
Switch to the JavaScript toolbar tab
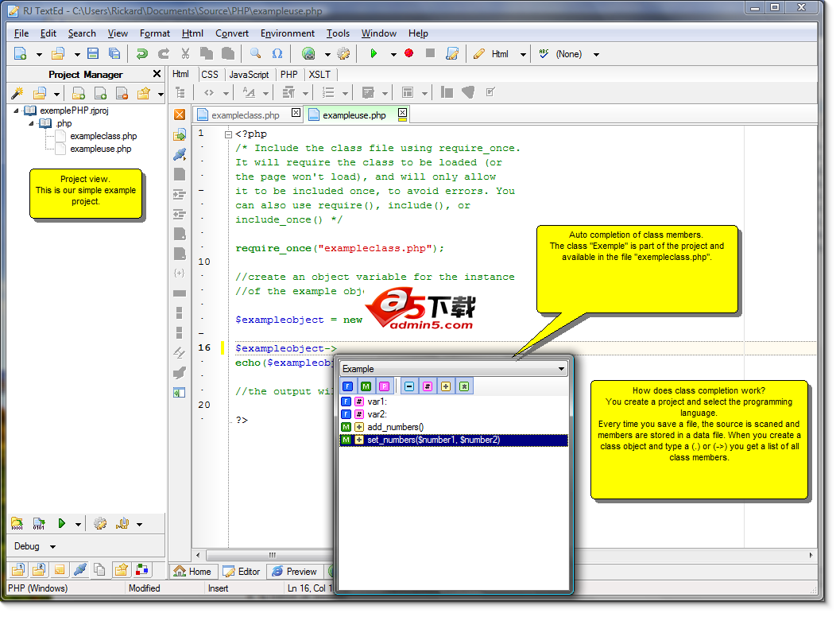point(249,74)
